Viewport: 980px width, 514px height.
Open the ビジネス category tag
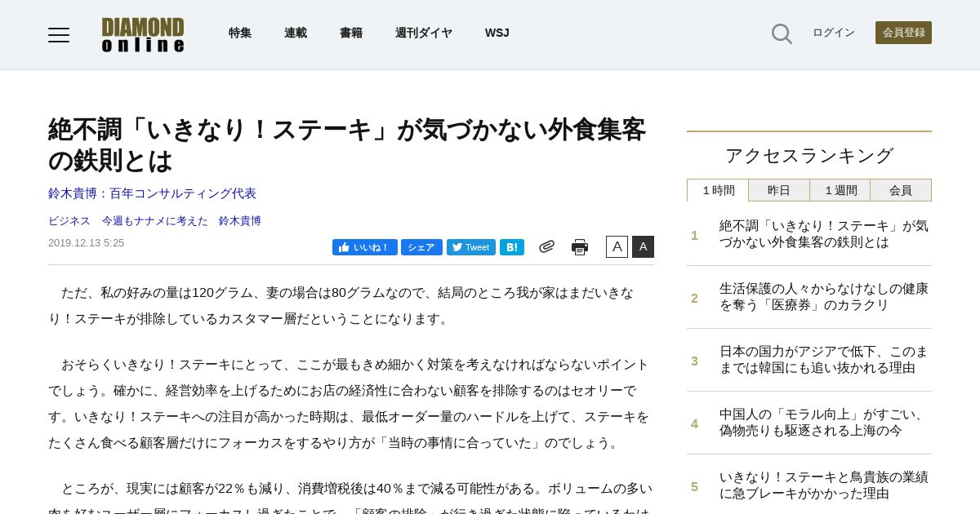tap(69, 221)
